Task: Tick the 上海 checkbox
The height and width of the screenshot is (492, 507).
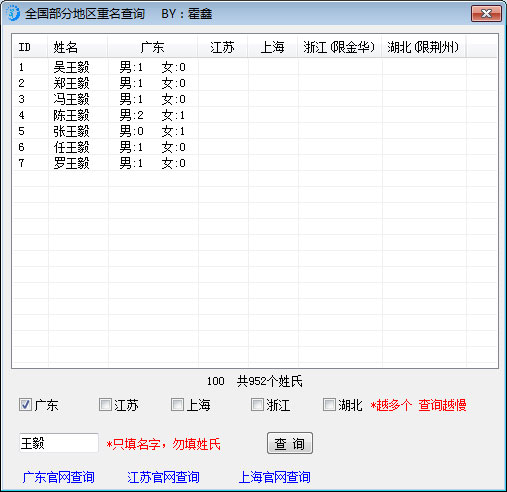Action: [x=177, y=405]
